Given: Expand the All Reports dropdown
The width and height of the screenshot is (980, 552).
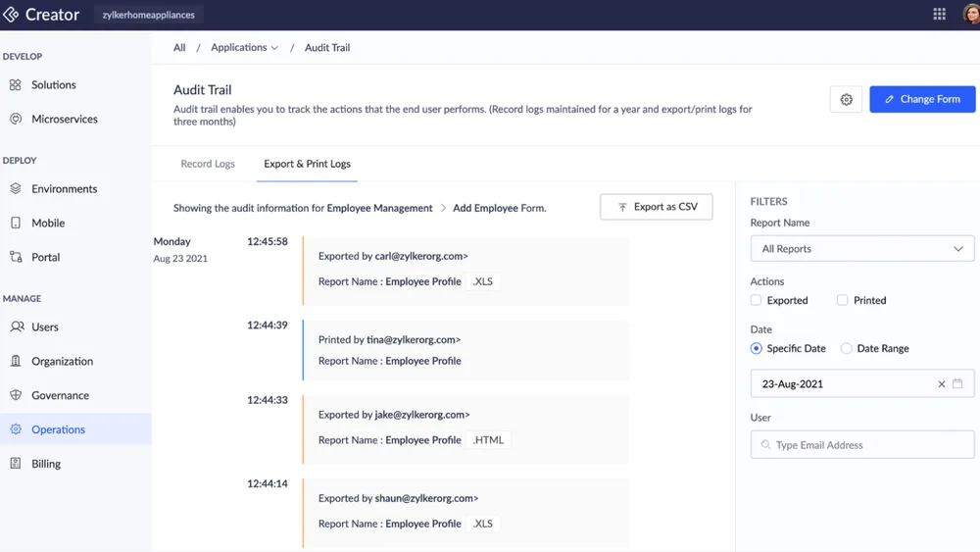Looking at the screenshot, I should tap(862, 249).
